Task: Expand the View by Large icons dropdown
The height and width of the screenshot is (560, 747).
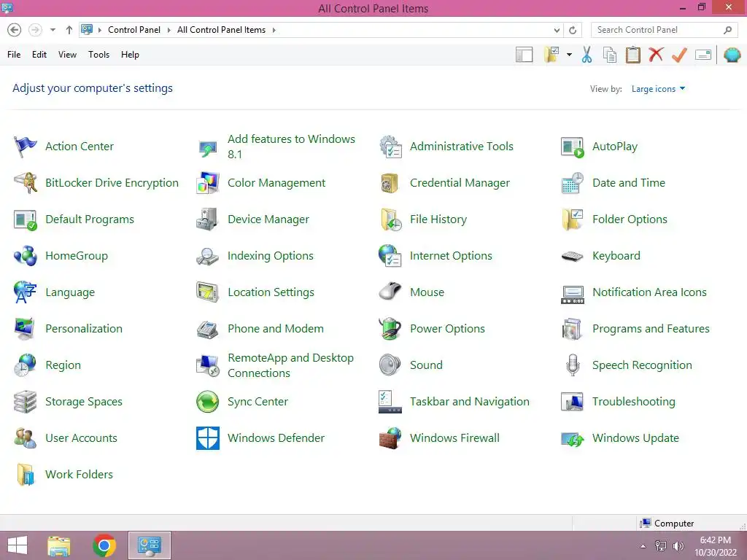Action: 658,88
